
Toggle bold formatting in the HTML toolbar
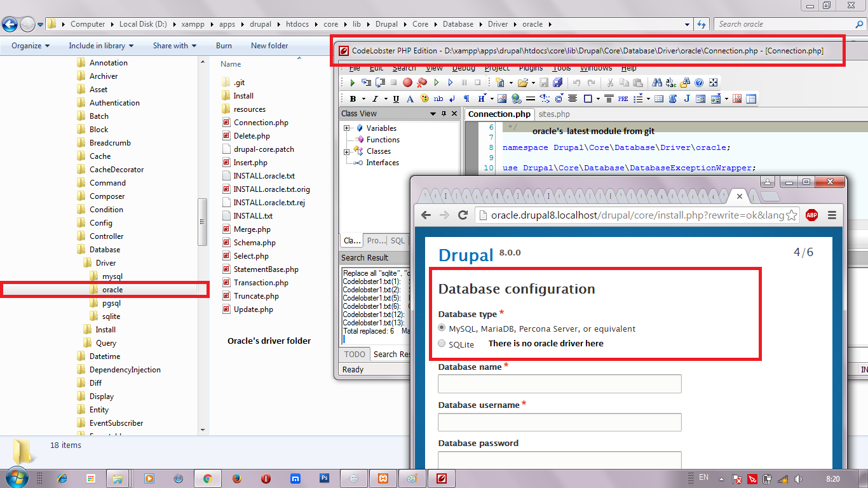click(x=353, y=98)
